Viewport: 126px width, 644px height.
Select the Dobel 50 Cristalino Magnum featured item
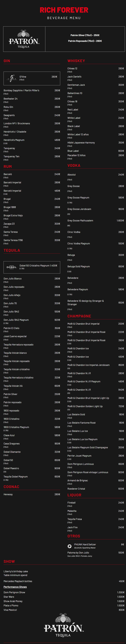38,266
